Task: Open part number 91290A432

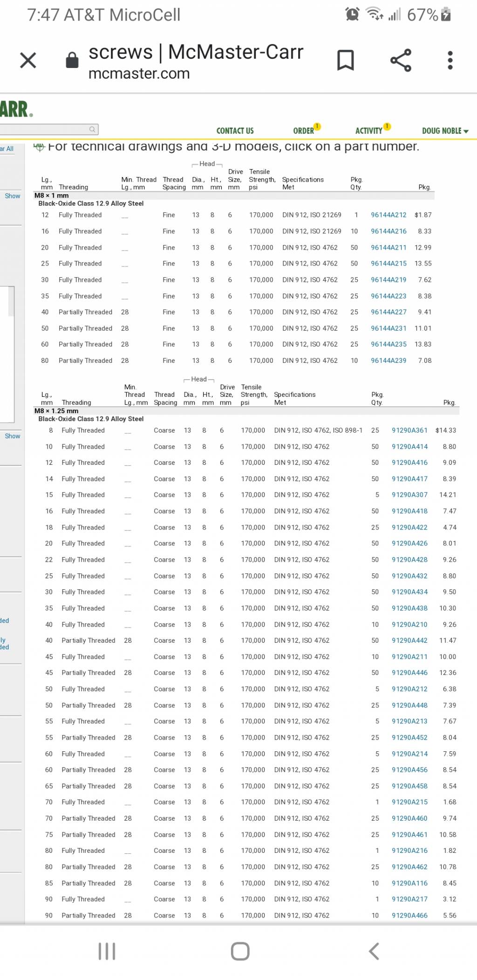Action: click(409, 576)
